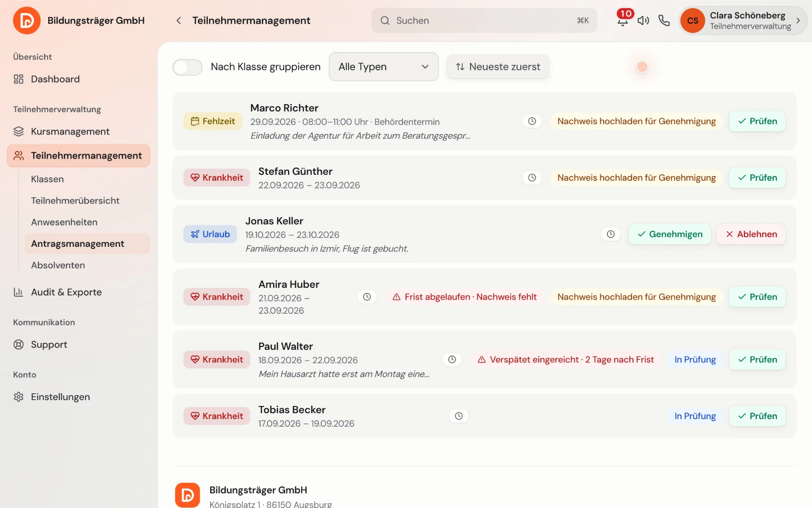Click 'Frist abgelaufen · Nachweis fehlt' warning
The height and width of the screenshot is (508, 812).
[x=464, y=297]
